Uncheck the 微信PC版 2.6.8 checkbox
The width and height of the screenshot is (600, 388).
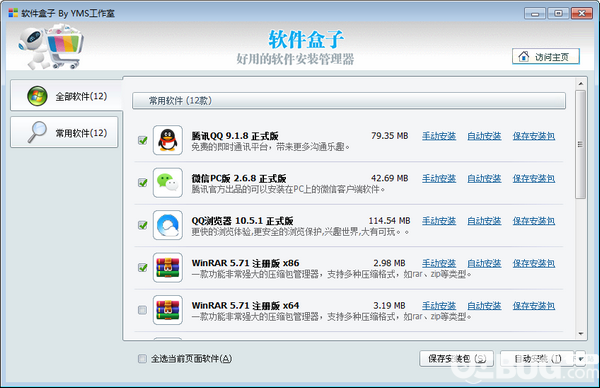143,183
